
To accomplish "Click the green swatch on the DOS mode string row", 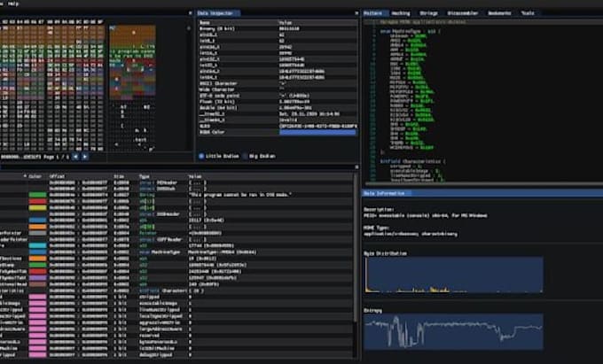I will click(x=37, y=195).
